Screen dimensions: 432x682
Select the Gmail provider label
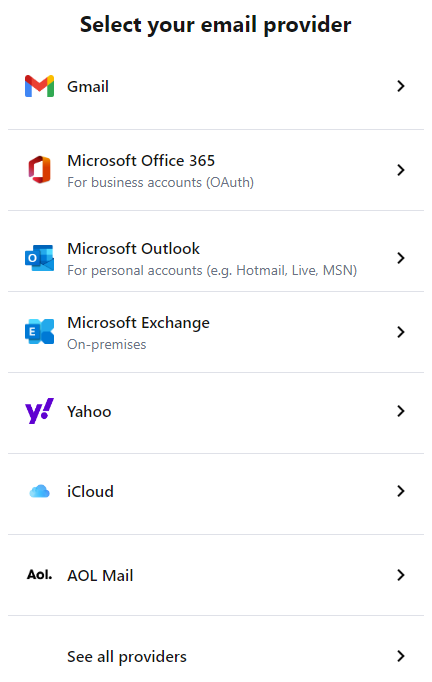pos(88,87)
